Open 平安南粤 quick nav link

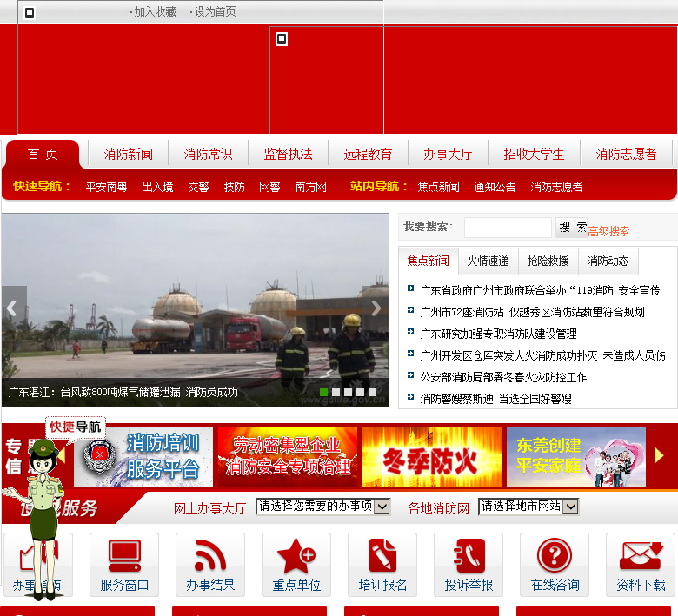(x=106, y=187)
